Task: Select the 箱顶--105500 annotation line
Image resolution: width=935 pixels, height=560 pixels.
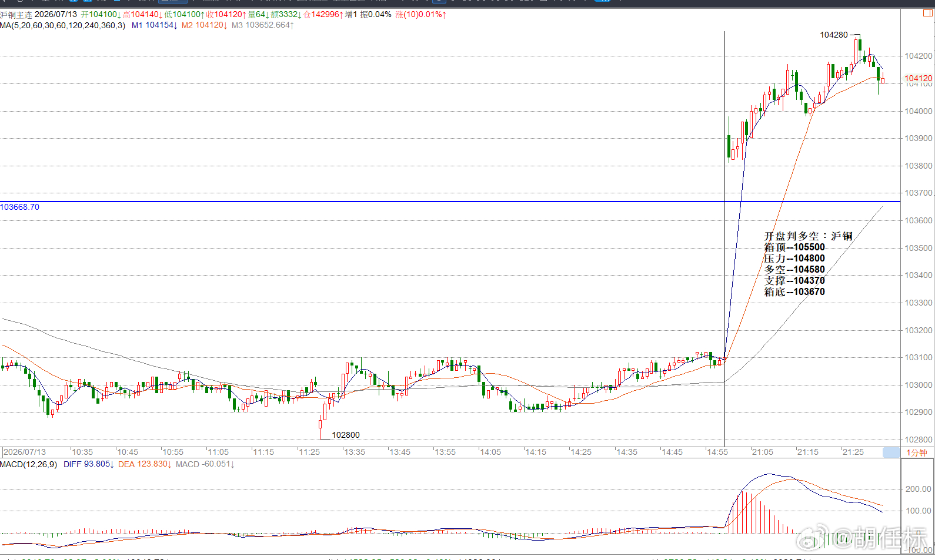Action: pyautogui.click(x=794, y=247)
